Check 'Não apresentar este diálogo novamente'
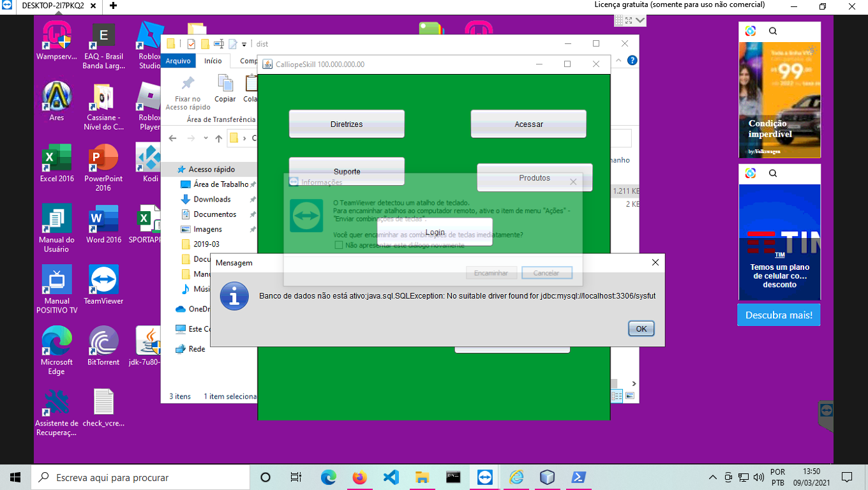The width and height of the screenshot is (868, 490). pos(339,245)
